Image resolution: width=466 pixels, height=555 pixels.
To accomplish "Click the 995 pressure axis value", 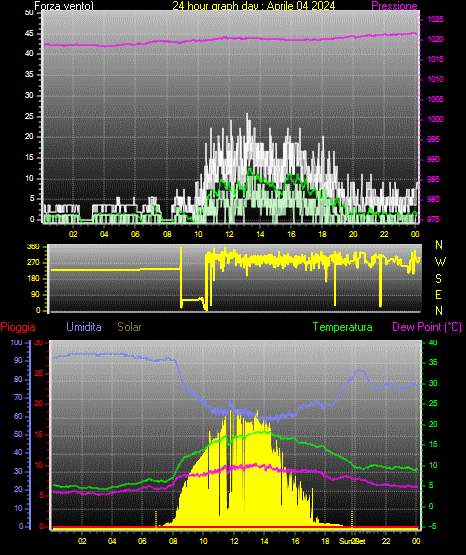I will (433, 139).
